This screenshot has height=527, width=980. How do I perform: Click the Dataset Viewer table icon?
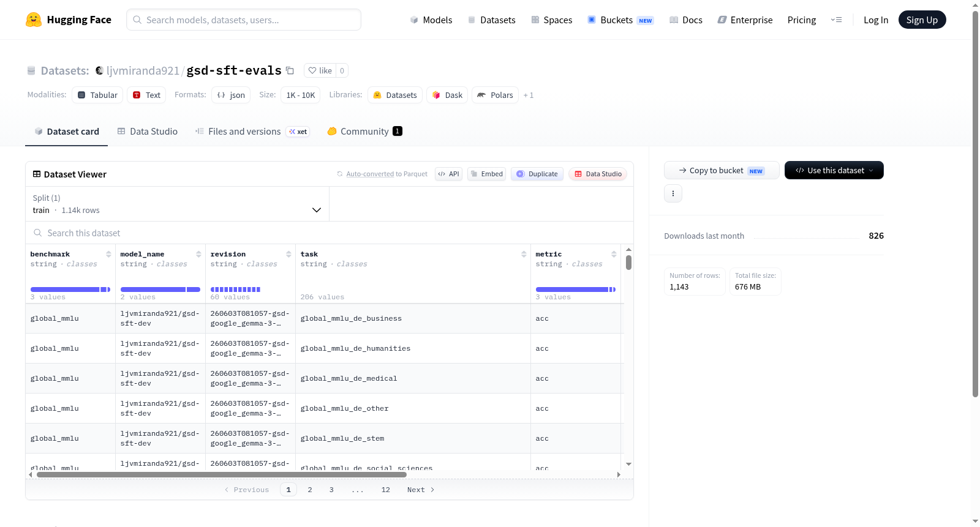pyautogui.click(x=37, y=174)
